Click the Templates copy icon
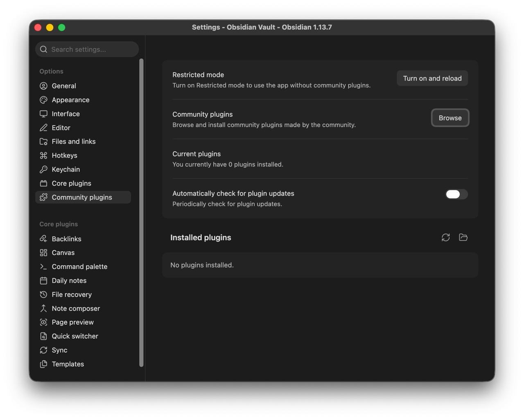This screenshot has height=420, width=524. pos(43,364)
